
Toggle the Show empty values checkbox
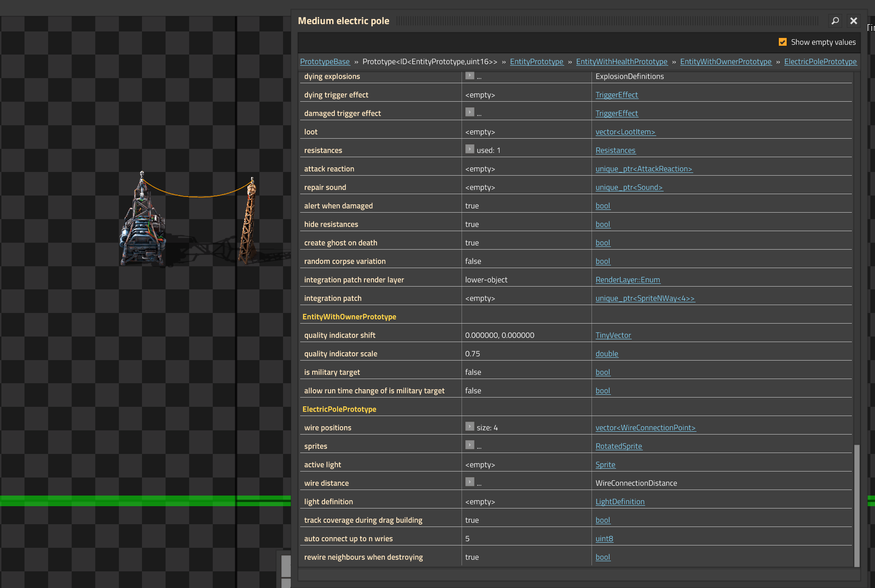click(783, 42)
